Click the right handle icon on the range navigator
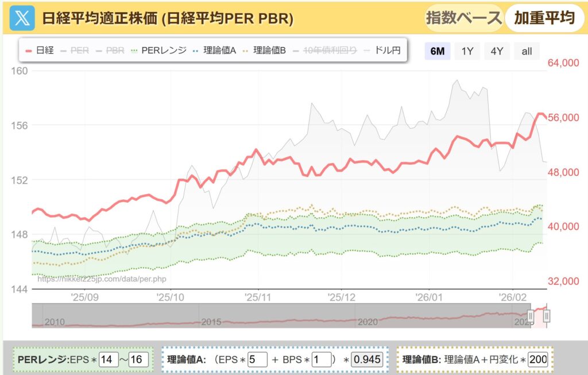The image size is (588, 375). pos(546,316)
